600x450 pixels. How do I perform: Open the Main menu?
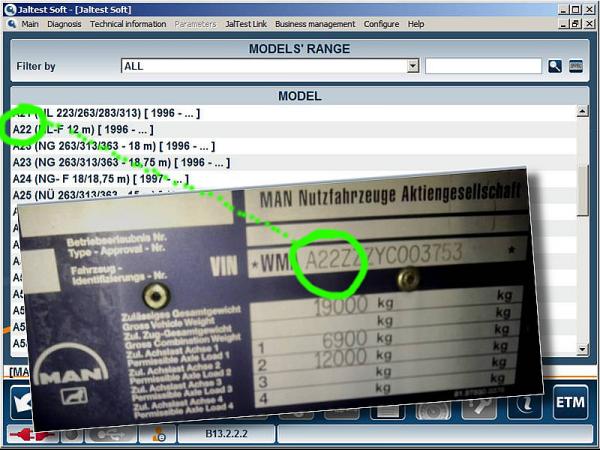[x=30, y=24]
